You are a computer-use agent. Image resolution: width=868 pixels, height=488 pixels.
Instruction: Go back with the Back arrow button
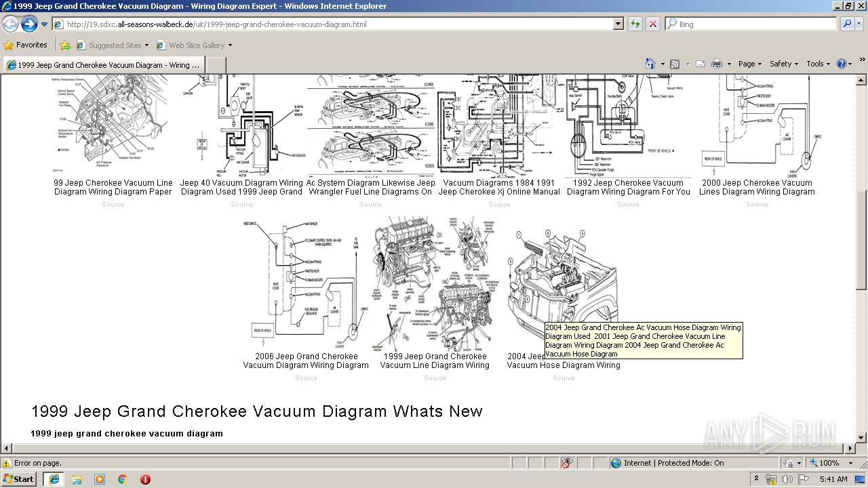pos(10,24)
